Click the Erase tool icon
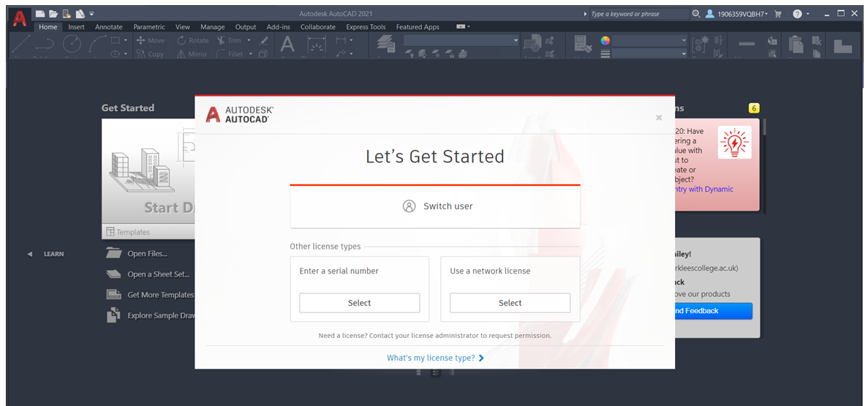The image size is (868, 406). (x=264, y=40)
